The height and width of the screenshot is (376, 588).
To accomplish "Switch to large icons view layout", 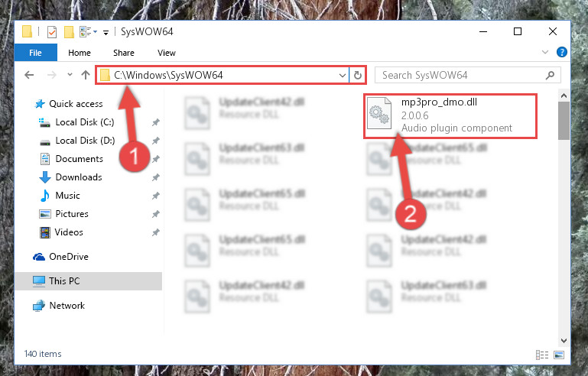I will 559,355.
